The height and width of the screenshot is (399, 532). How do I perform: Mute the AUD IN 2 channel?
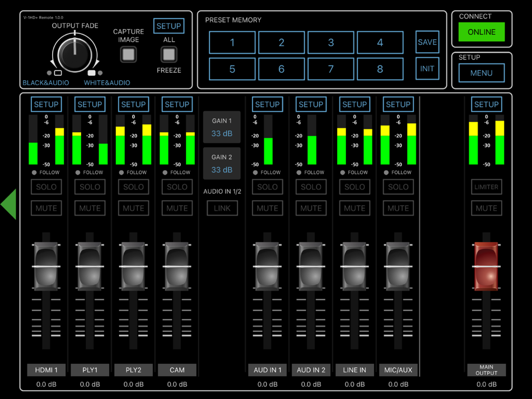(x=311, y=208)
